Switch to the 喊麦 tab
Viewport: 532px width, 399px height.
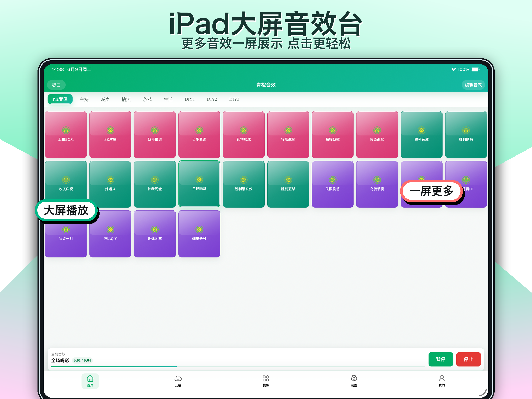(x=105, y=99)
